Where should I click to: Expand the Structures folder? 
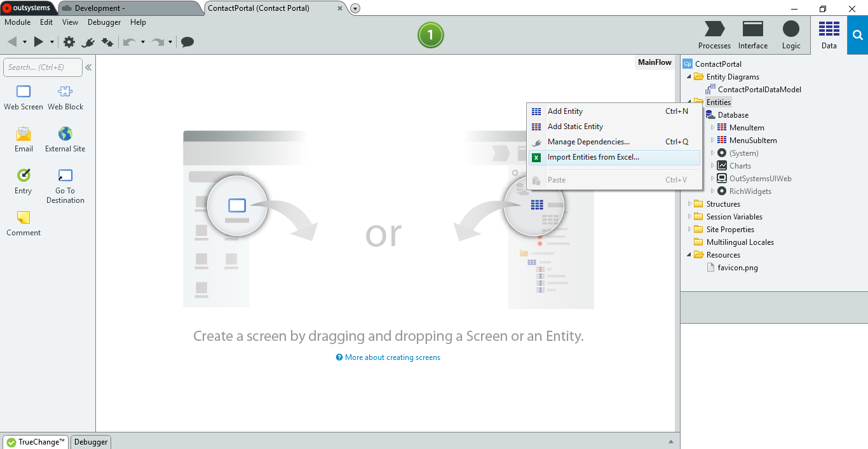pyautogui.click(x=689, y=204)
